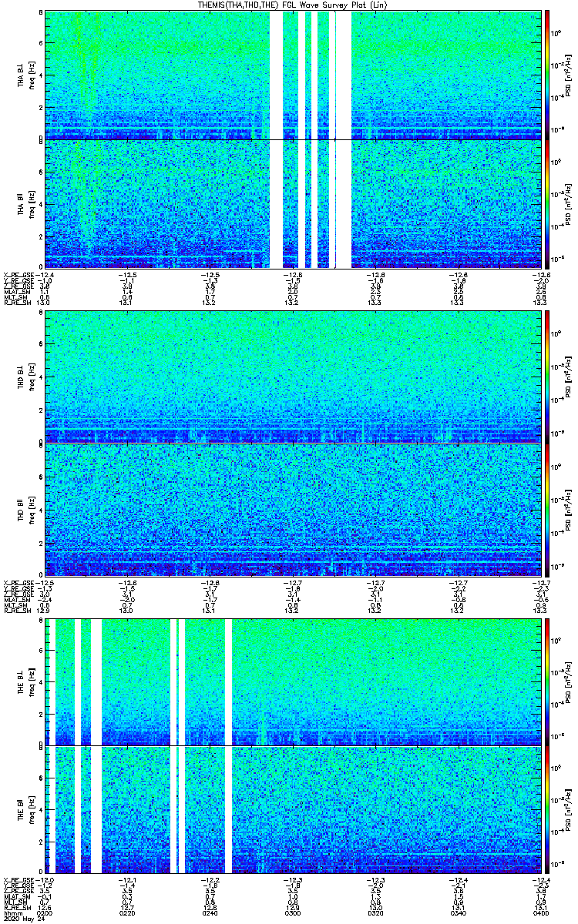Select the THD BII frequency axis label
This screenshot has width=578, height=924.
tap(27, 508)
